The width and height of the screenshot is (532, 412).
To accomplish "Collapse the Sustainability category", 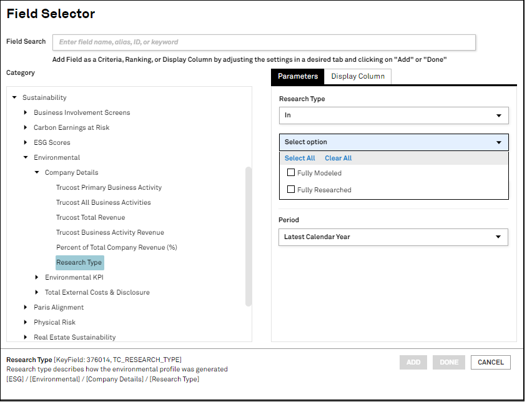I will [14, 97].
